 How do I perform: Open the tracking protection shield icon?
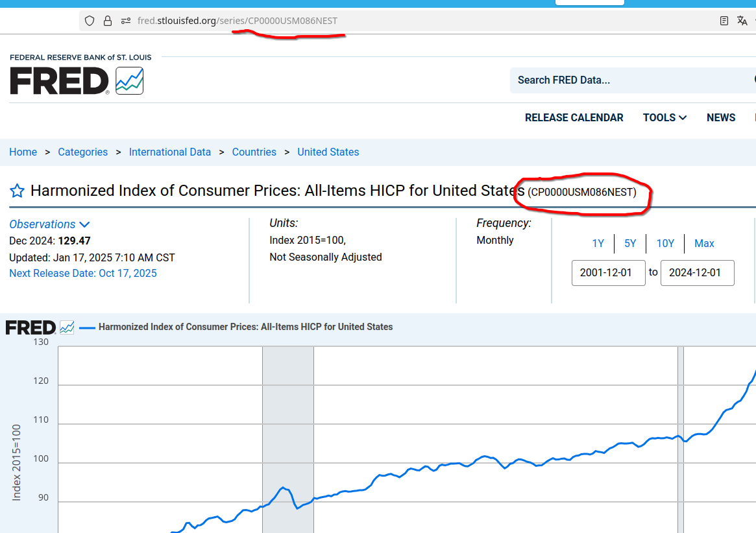(90, 21)
